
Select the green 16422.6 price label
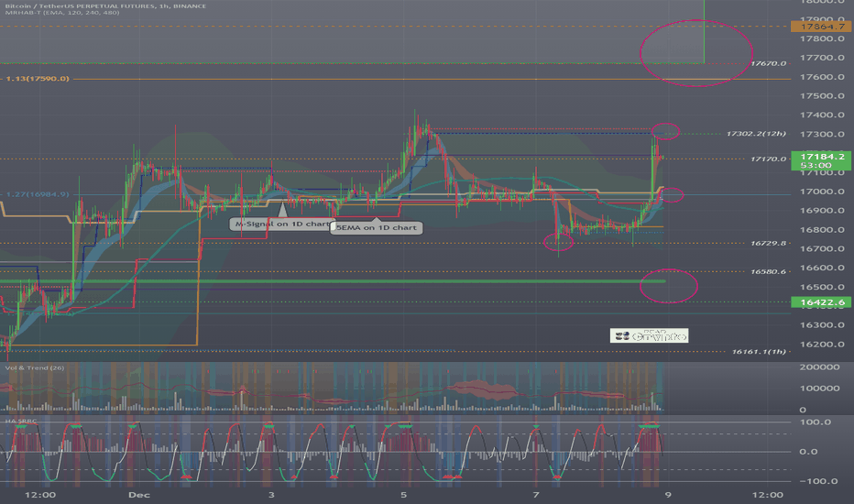coord(822,301)
